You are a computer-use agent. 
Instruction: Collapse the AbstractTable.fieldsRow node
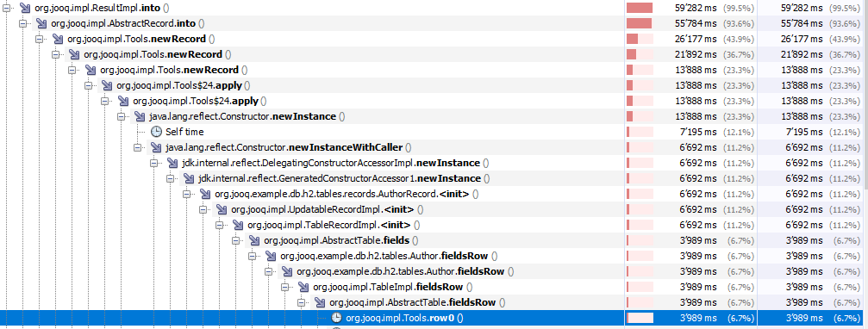[301, 302]
